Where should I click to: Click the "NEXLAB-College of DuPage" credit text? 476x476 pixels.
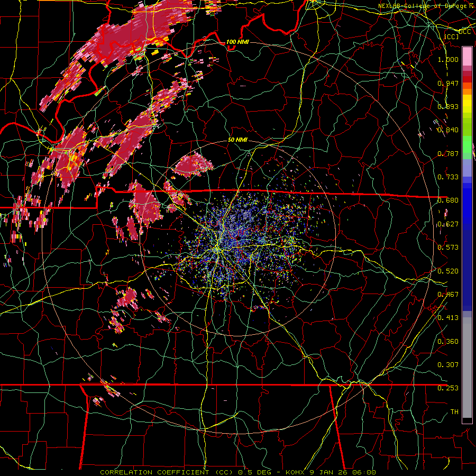[423, 6]
